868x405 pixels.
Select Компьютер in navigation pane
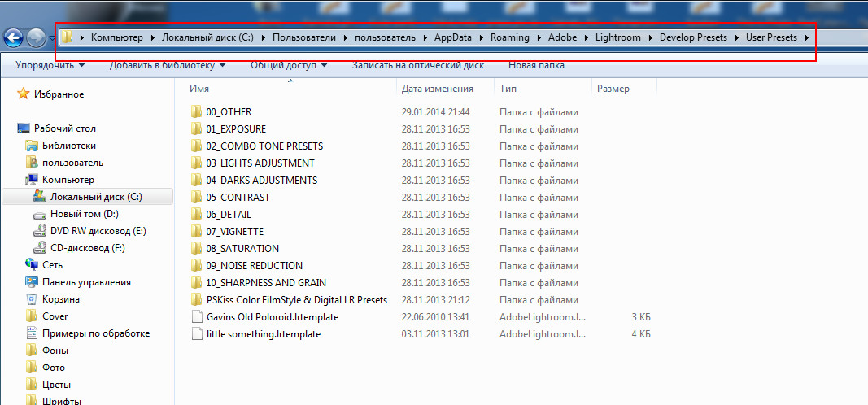(68, 180)
